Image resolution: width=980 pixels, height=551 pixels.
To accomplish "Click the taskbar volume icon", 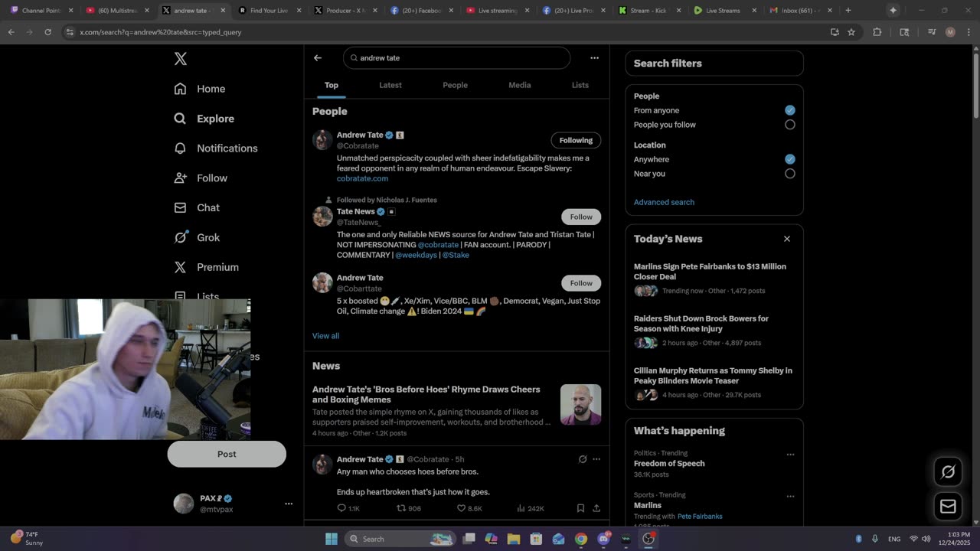I will point(926,539).
